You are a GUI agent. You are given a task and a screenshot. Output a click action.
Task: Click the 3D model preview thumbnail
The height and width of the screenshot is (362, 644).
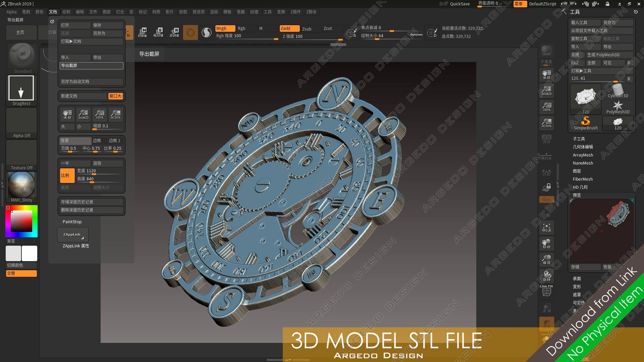[602, 231]
